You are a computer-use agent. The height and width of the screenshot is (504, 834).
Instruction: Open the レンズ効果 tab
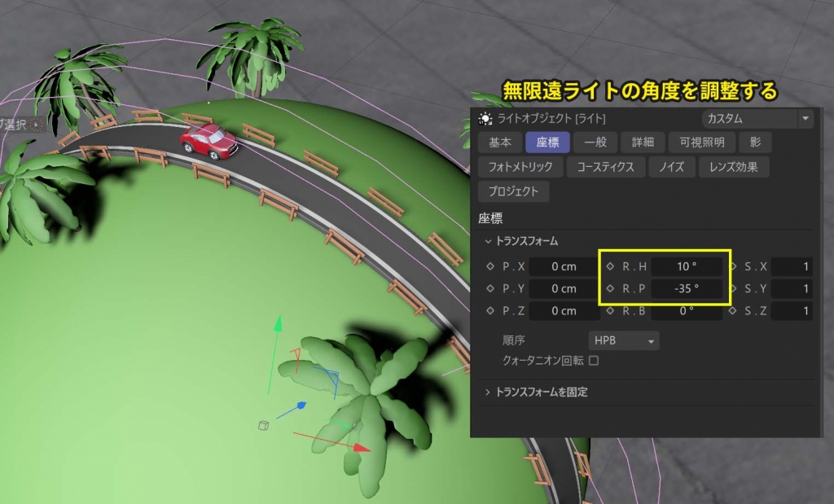pos(734,167)
